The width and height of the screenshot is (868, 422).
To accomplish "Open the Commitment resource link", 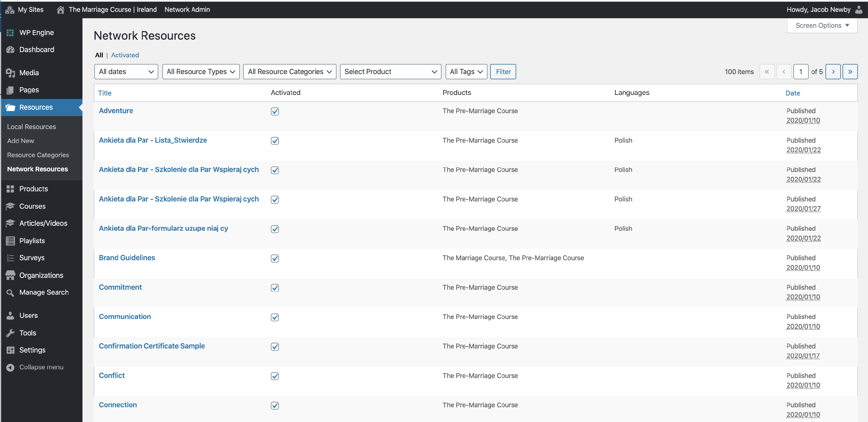I will (x=120, y=287).
